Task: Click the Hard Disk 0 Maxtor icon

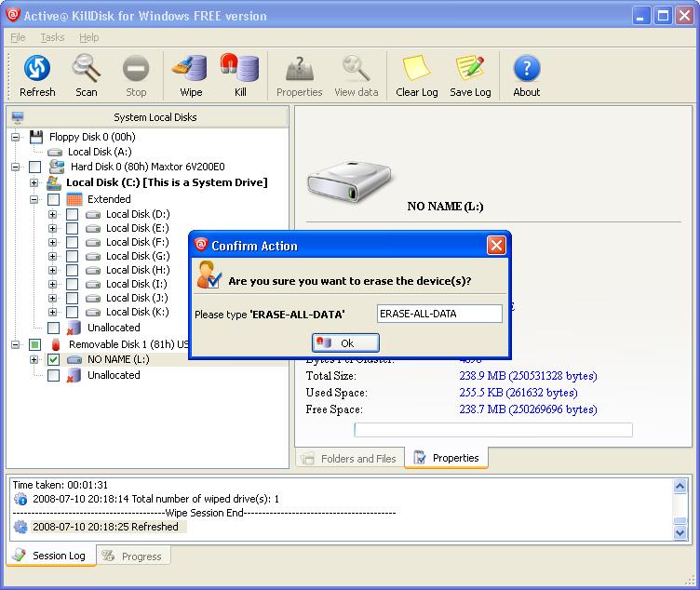Action: 57,167
